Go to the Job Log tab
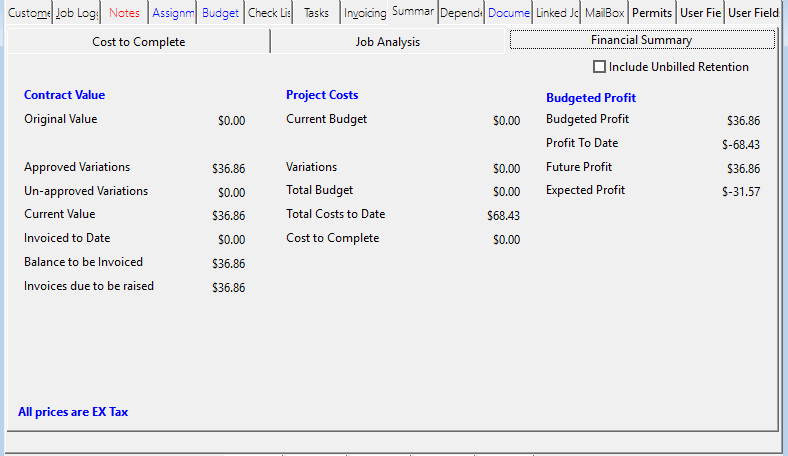Screen dimensions: 788x456 pyautogui.click(x=77, y=13)
